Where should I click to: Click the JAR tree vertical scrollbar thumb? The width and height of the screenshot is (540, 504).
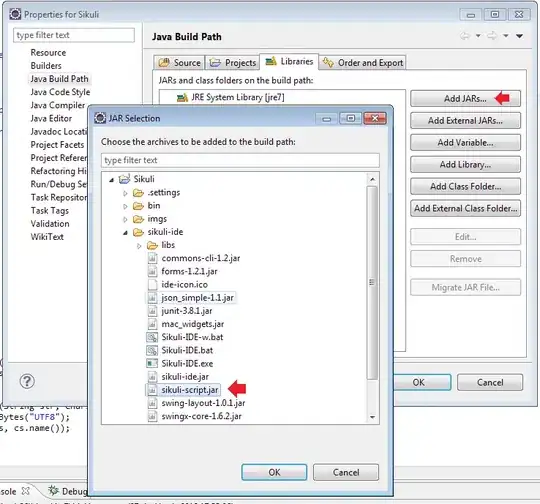coord(372,282)
